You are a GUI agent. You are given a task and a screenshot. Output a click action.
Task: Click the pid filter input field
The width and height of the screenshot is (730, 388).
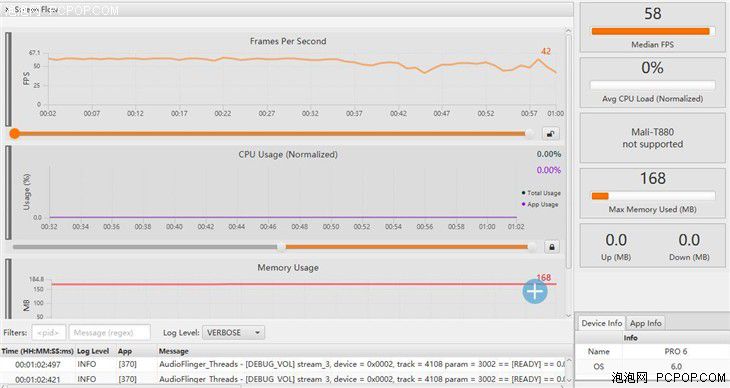pyautogui.click(x=48, y=333)
